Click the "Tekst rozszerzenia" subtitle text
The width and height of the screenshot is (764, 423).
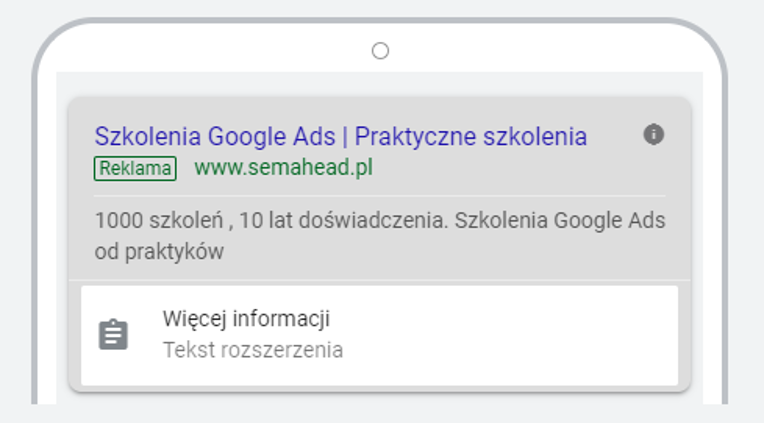coord(252,350)
